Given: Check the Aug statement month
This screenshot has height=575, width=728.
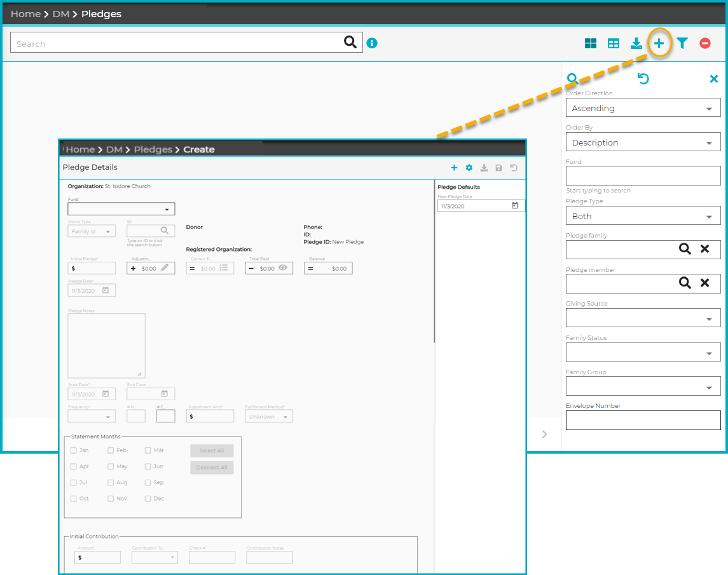Looking at the screenshot, I should [111, 483].
